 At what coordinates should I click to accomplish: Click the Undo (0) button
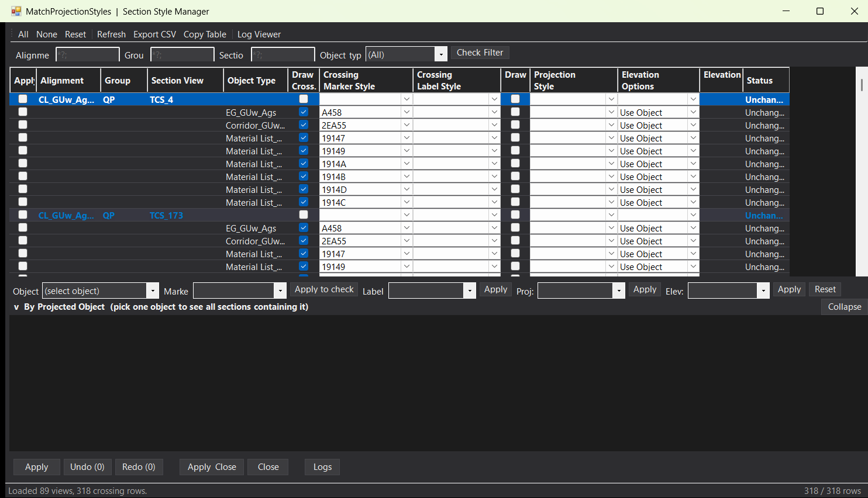[87, 467]
